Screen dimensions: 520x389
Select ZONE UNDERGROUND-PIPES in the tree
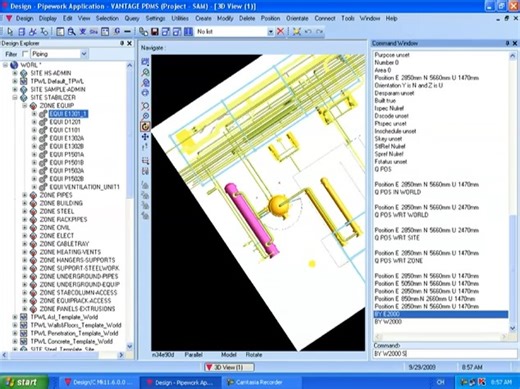[x=79, y=276]
